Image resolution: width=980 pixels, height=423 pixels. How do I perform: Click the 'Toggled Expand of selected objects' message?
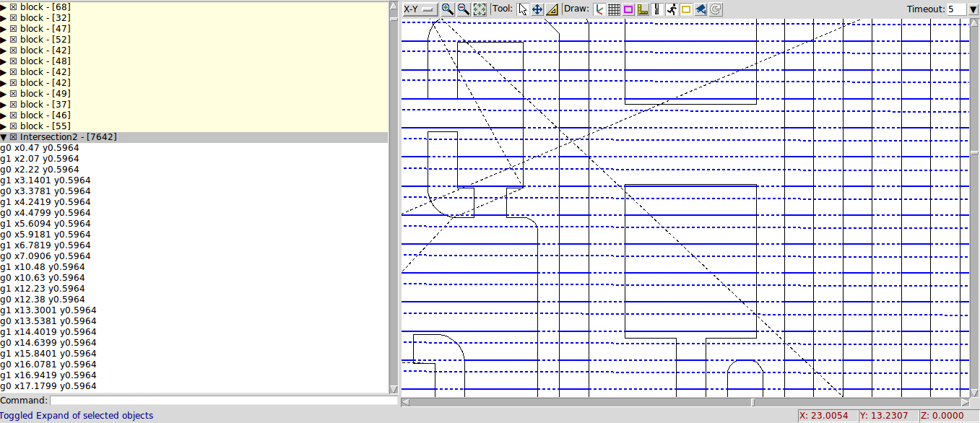click(77, 415)
